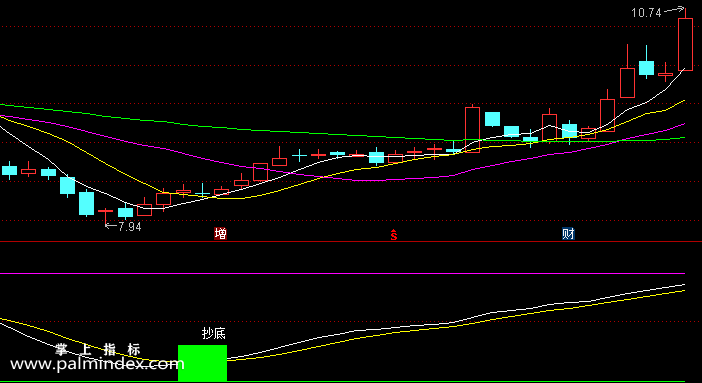The height and width of the screenshot is (383, 702).
Task: Click the blue 财 marker icon
Action: click(x=568, y=233)
